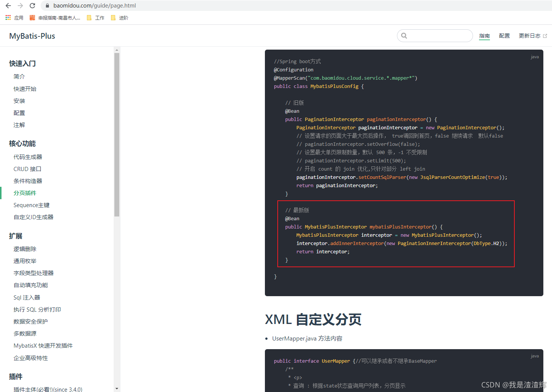The width and height of the screenshot is (552, 392).
Task: Open CRUD 接口 page
Action: pyautogui.click(x=27, y=169)
